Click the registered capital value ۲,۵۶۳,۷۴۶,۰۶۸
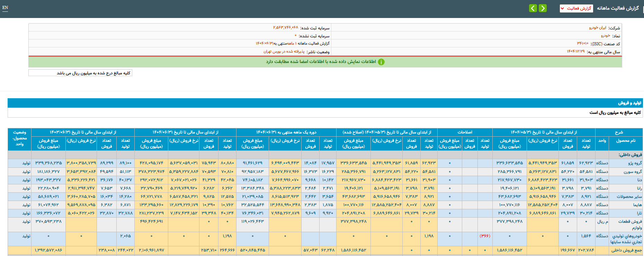 pos(285,28)
